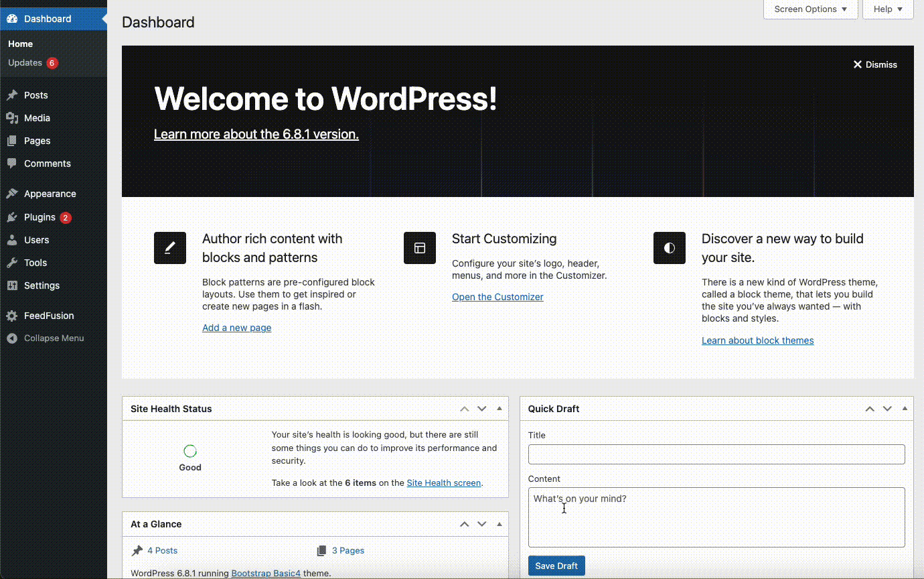This screenshot has width=924, height=579.
Task: Click the FeedFusion gear icon
Action: click(x=12, y=316)
